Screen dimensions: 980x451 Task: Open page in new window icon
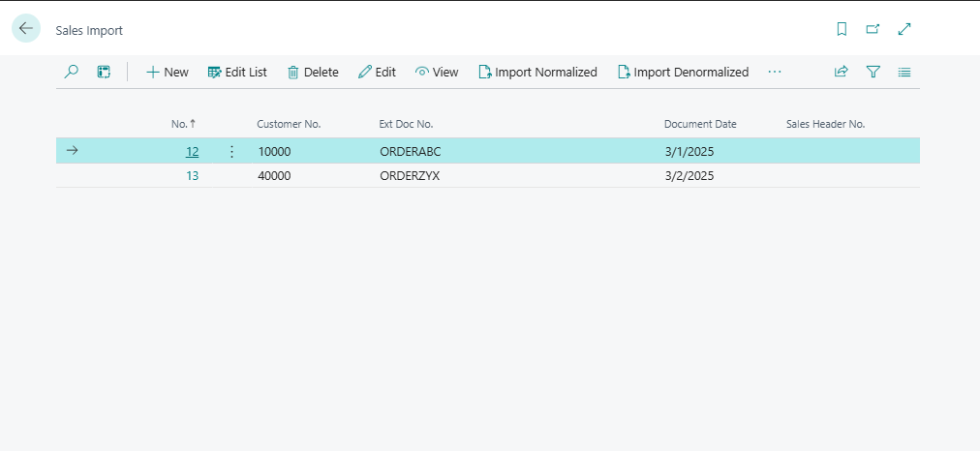(873, 29)
